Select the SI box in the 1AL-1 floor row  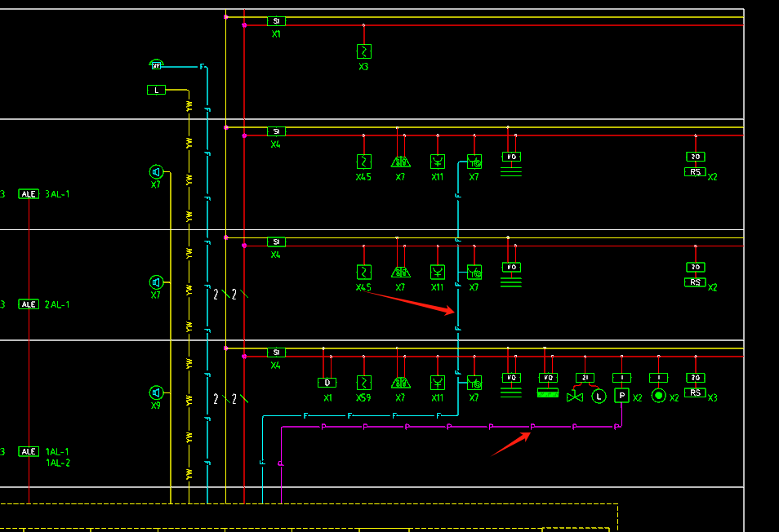(276, 352)
